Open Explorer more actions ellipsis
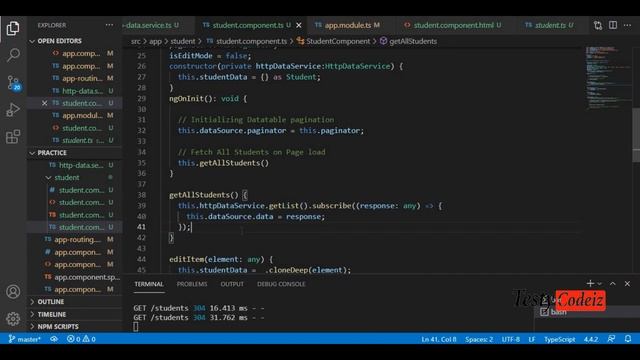 (x=109, y=25)
